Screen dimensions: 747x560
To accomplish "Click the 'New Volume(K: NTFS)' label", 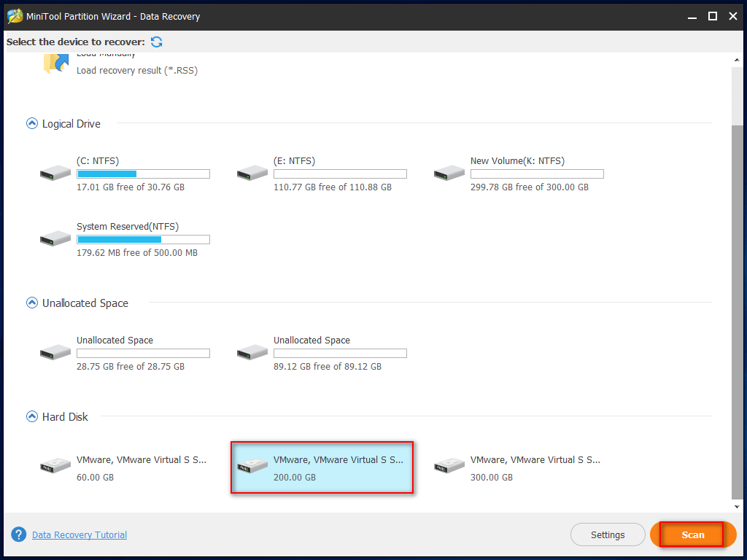I will coord(517,161).
